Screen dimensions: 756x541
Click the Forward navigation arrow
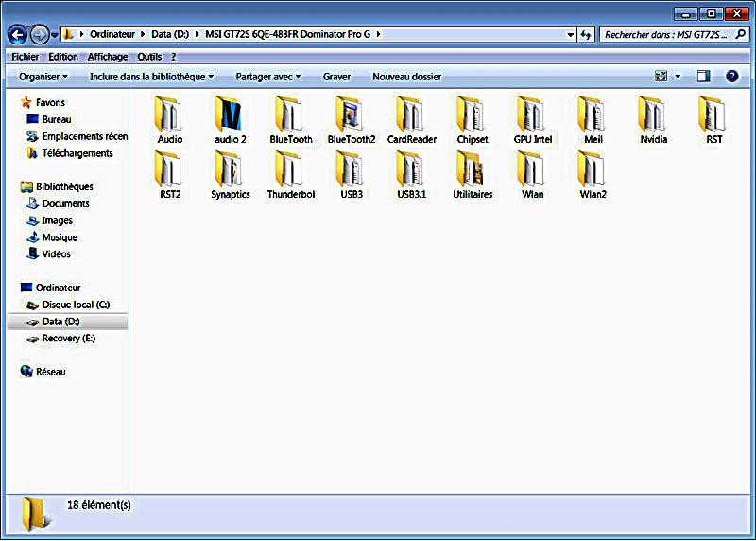pyautogui.click(x=40, y=34)
